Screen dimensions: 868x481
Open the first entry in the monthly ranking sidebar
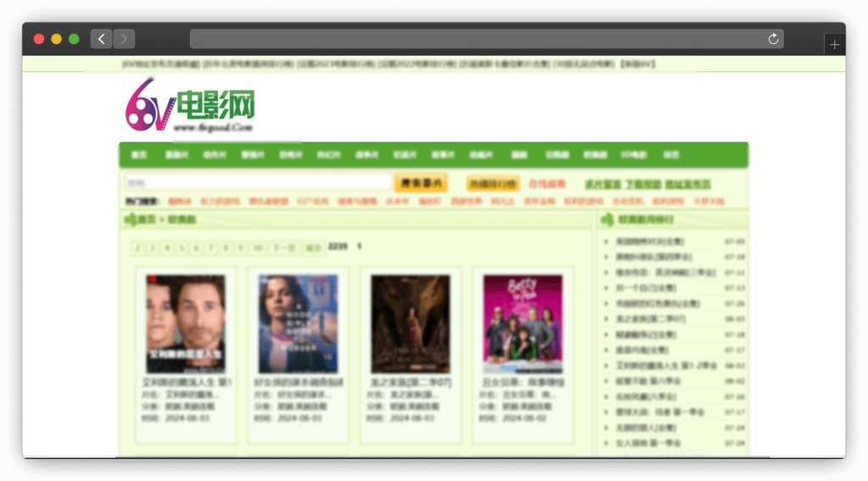pos(650,242)
